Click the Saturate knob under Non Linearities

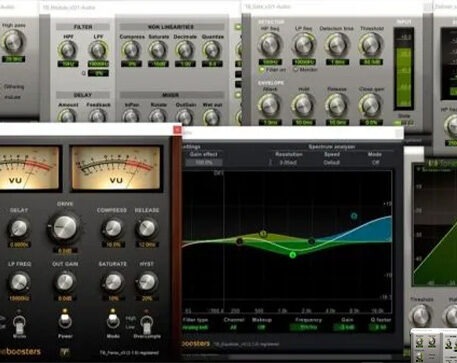click(x=158, y=50)
